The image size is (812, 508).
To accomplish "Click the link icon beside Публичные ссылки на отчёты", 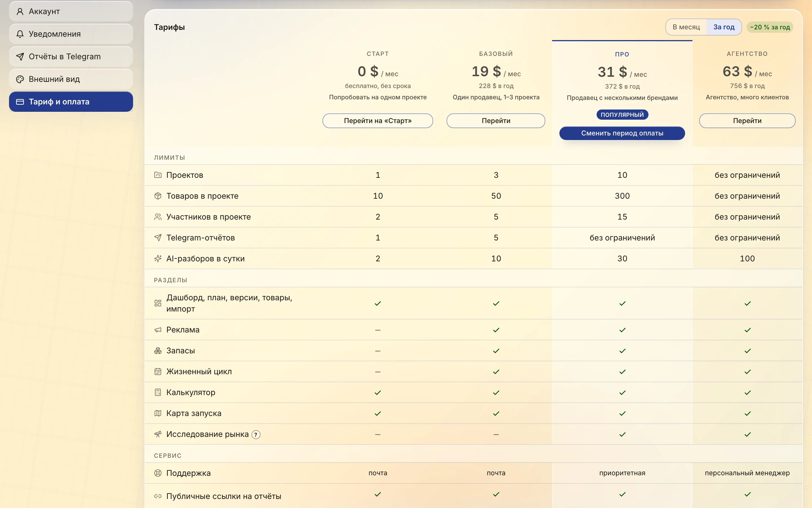I will 158,496.
